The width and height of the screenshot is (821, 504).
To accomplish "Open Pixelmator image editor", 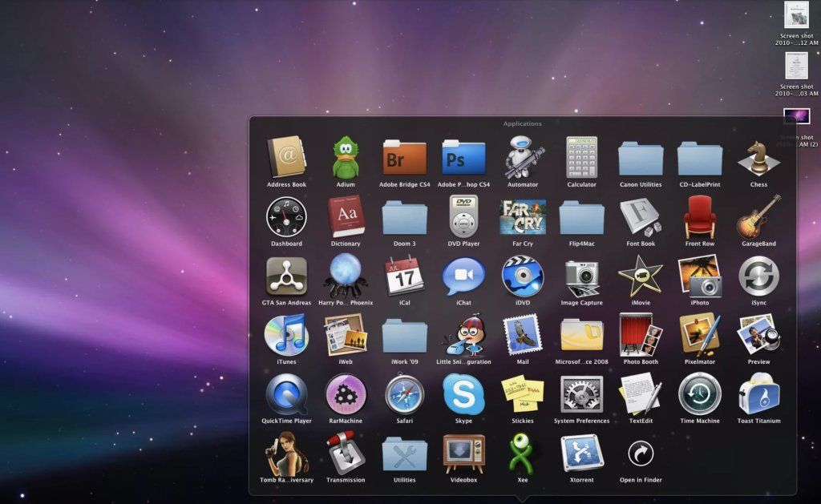I will point(699,335).
